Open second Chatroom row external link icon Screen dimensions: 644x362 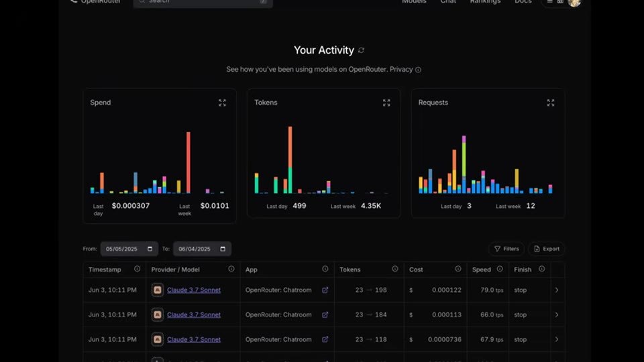click(325, 315)
